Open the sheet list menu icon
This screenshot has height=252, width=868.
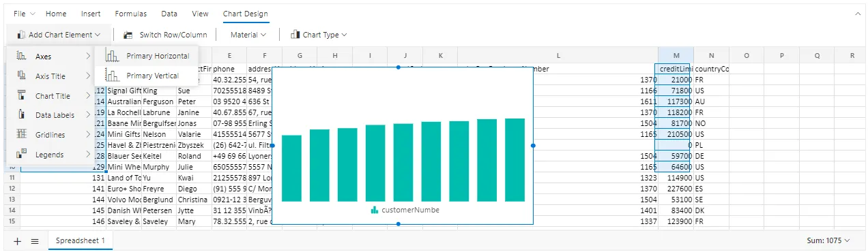click(34, 240)
